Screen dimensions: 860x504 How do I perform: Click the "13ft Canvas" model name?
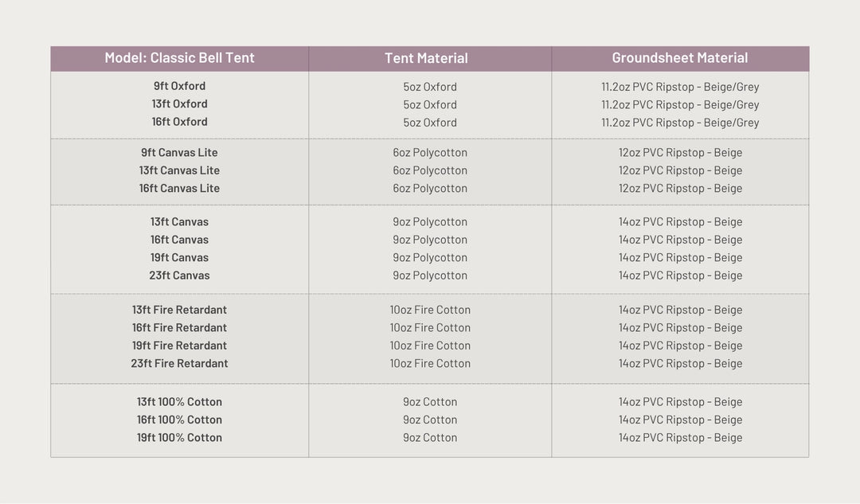pos(179,222)
